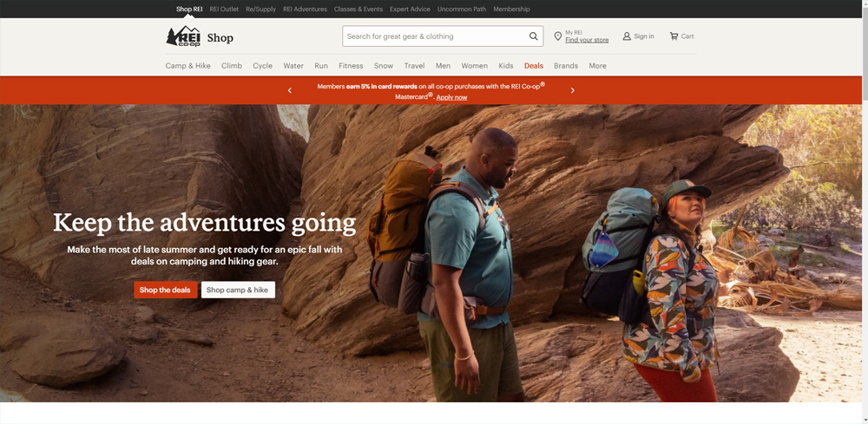The height and width of the screenshot is (424, 868).
Task: Focus the gear & clothing search field
Action: pyautogui.click(x=435, y=36)
